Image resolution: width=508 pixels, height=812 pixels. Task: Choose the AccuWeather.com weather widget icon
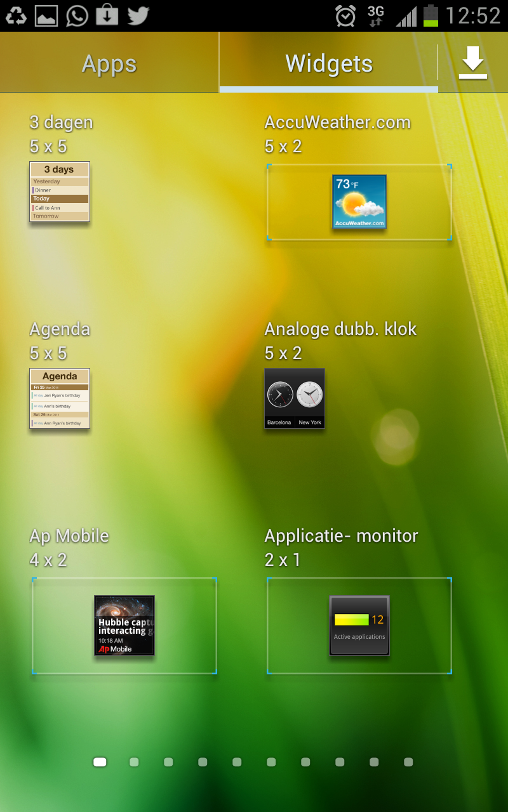coord(359,202)
